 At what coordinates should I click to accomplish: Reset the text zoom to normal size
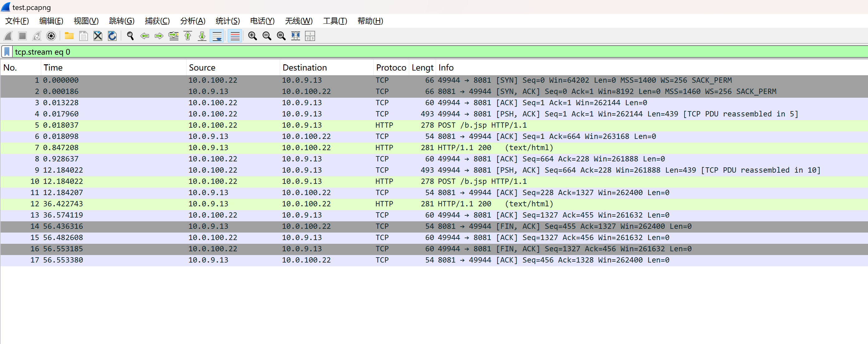pos(281,36)
